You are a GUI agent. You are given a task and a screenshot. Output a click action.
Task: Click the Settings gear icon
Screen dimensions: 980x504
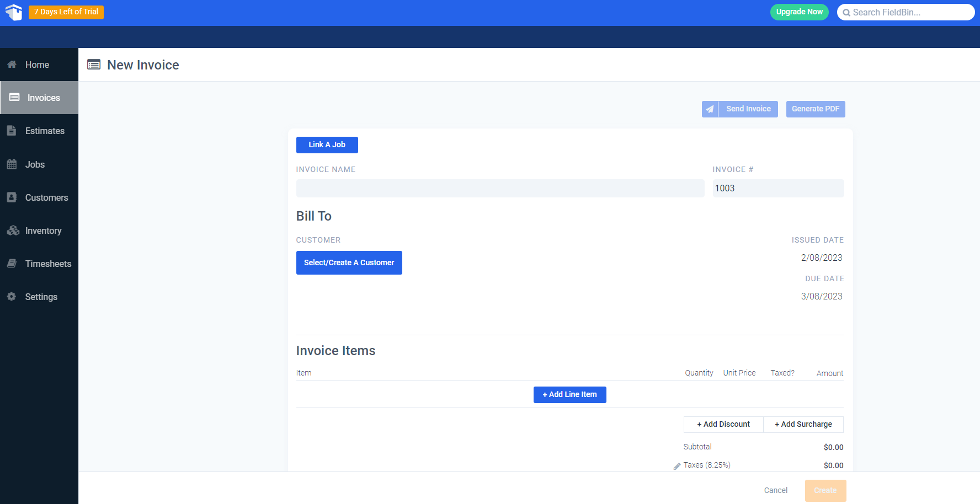(12, 297)
